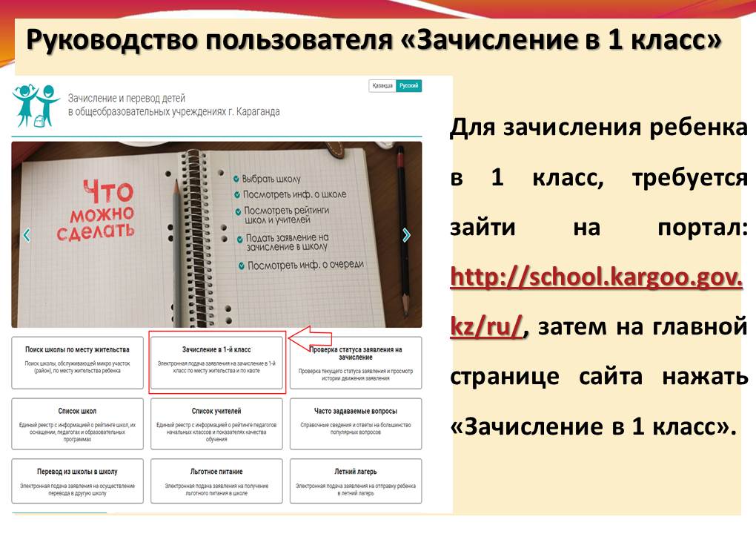Open 'Проверка статуса заявления на зачисление'

tap(355, 363)
